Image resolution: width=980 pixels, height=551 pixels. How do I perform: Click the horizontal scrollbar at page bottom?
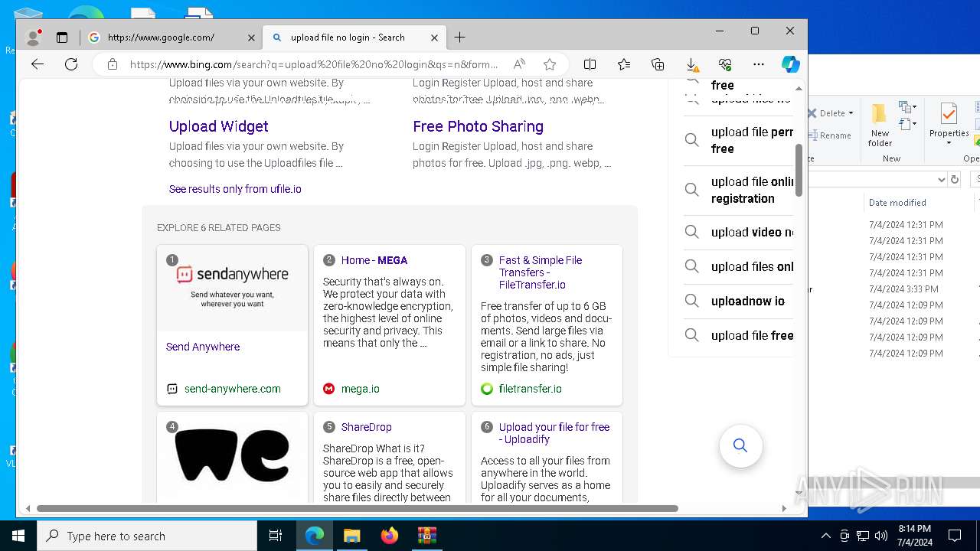(358, 508)
